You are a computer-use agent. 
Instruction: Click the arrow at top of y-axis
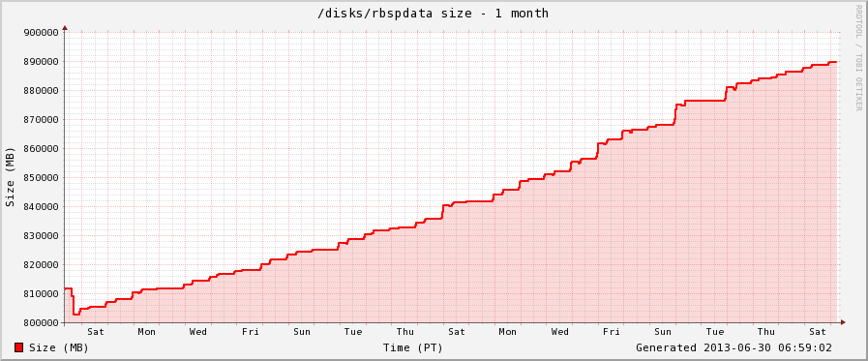65,27
